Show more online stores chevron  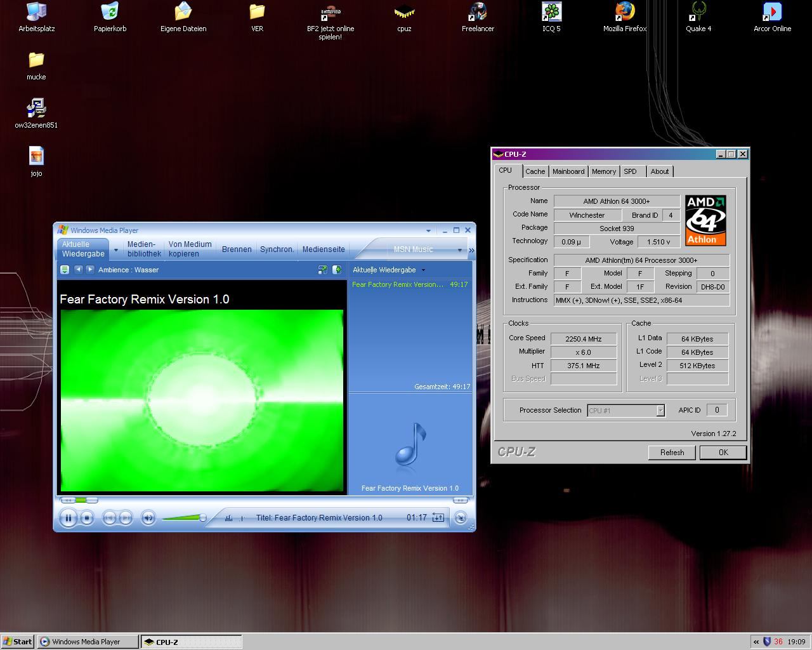(471, 250)
